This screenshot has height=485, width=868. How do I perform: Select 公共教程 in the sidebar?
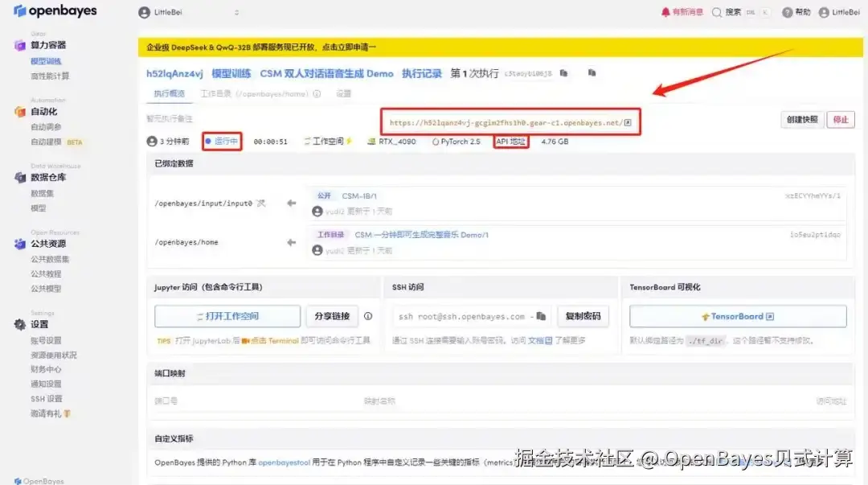point(46,273)
